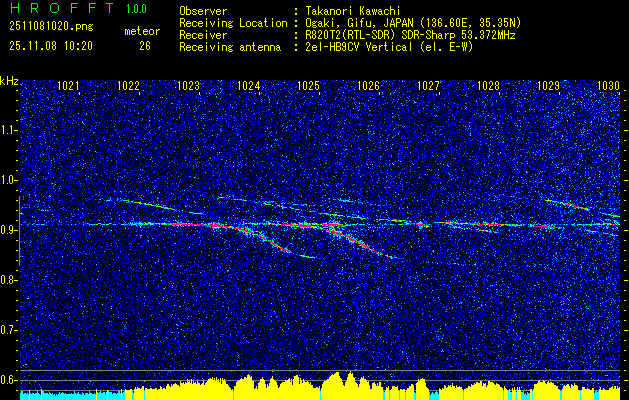The width and height of the screenshot is (629, 400).
Task: Click the gray vertical range bar near 0.9 kHz
Action: pos(19,231)
